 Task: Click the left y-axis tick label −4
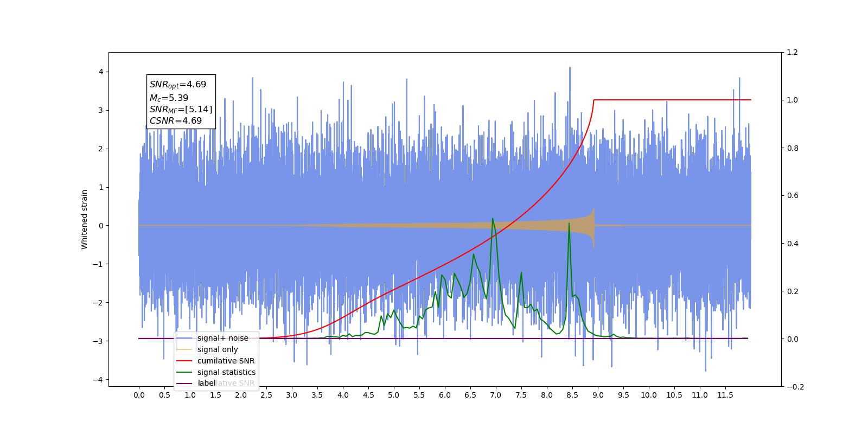(98, 380)
